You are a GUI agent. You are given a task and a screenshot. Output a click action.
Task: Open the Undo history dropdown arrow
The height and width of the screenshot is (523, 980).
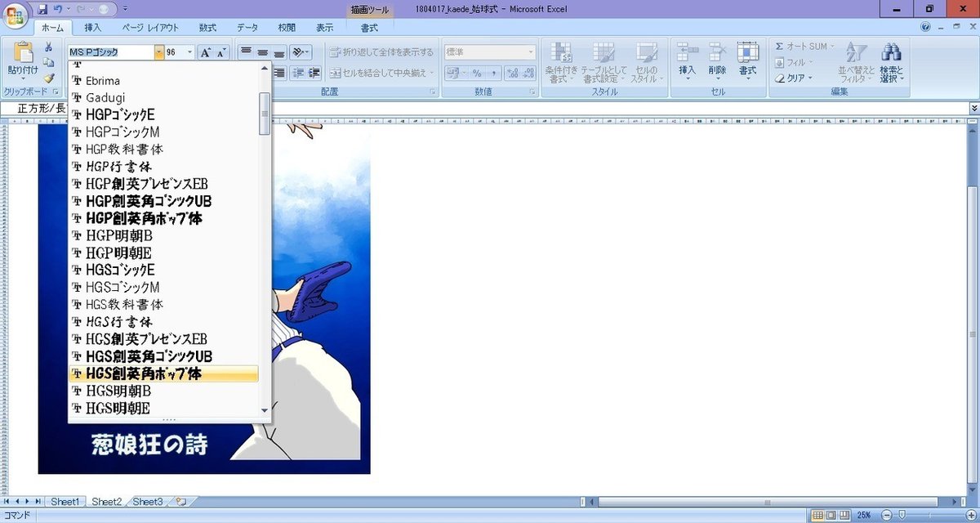[x=70, y=9]
